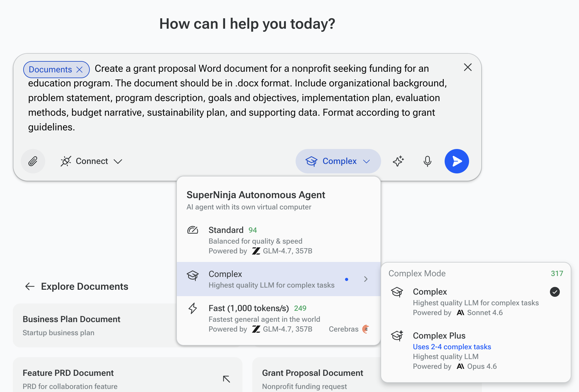
Task: Choose Complex with Sonnet 4.6
Action: [476, 302]
